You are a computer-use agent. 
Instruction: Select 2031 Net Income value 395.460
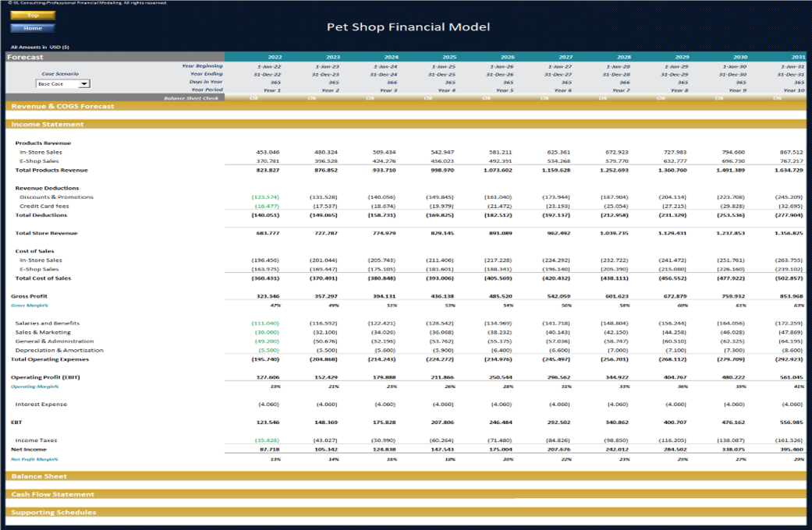click(x=792, y=449)
